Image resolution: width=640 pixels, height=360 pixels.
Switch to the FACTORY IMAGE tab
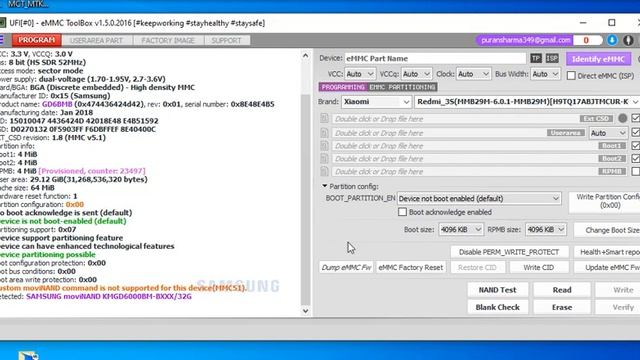[168, 40]
